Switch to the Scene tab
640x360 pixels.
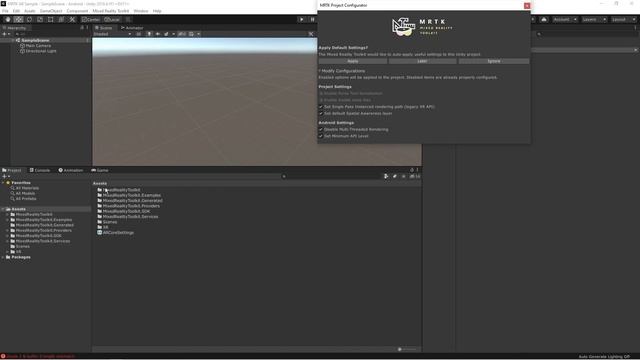tap(104, 28)
